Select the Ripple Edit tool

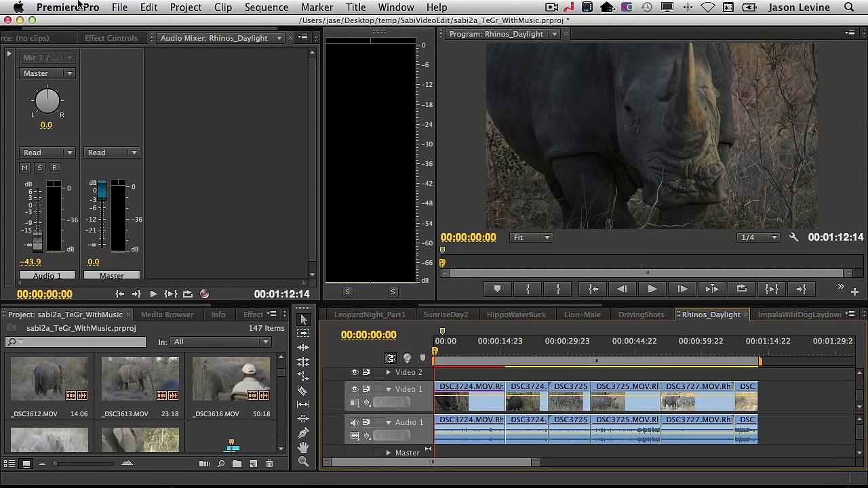click(303, 347)
